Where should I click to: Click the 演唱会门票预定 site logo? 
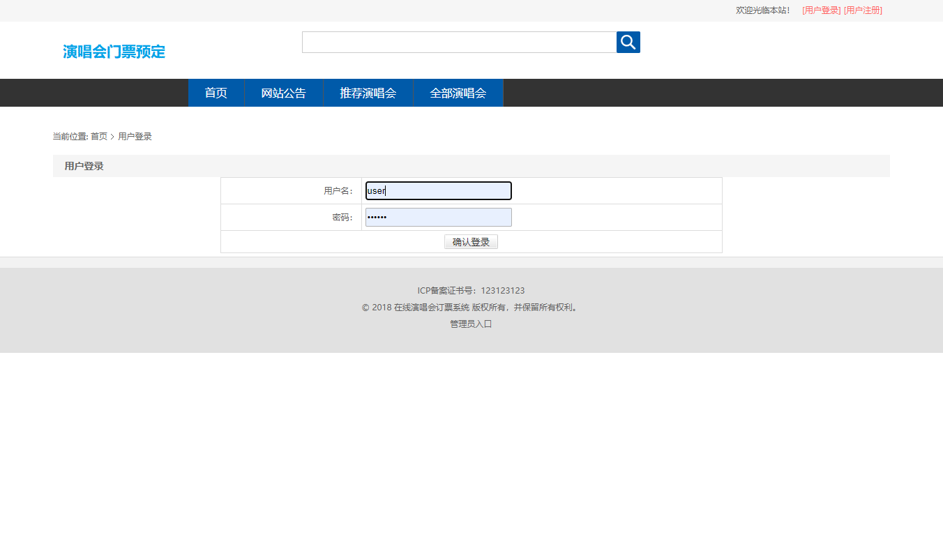click(114, 52)
